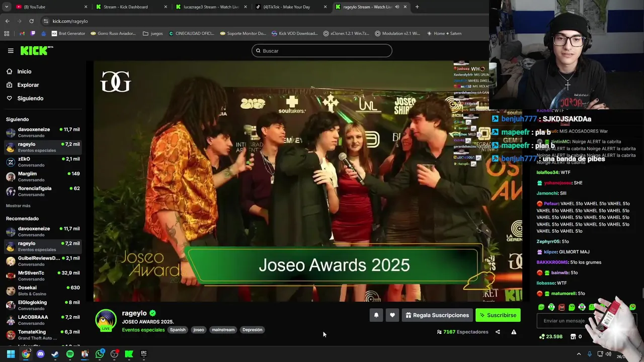Image resolution: width=644 pixels, height=362 pixels.
Task: Open Home ✦ Satvrn bookmark
Action: 445,34
